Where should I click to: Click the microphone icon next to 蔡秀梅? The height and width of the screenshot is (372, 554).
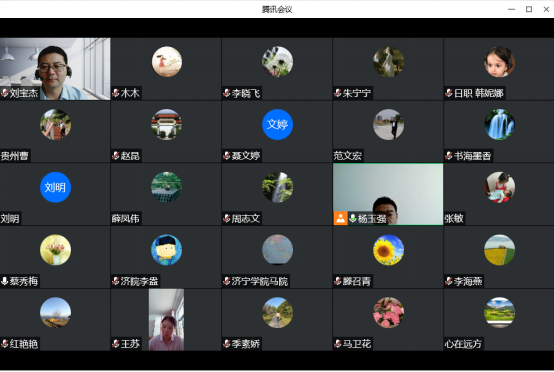[5, 281]
